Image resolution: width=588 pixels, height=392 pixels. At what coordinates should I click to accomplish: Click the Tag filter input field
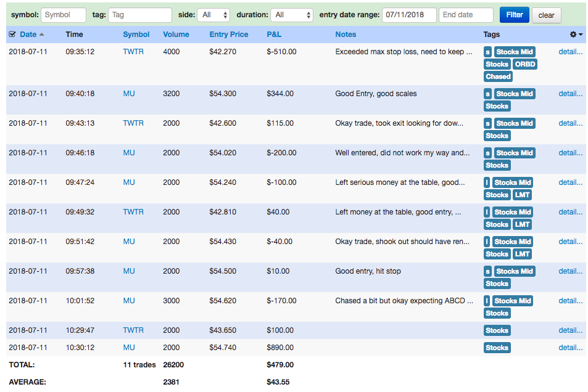pos(140,15)
